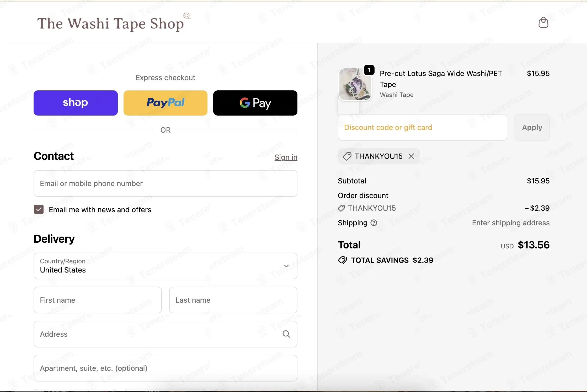The height and width of the screenshot is (392, 587).
Task: Expand country list using the chevron arrow
Action: [x=286, y=266]
